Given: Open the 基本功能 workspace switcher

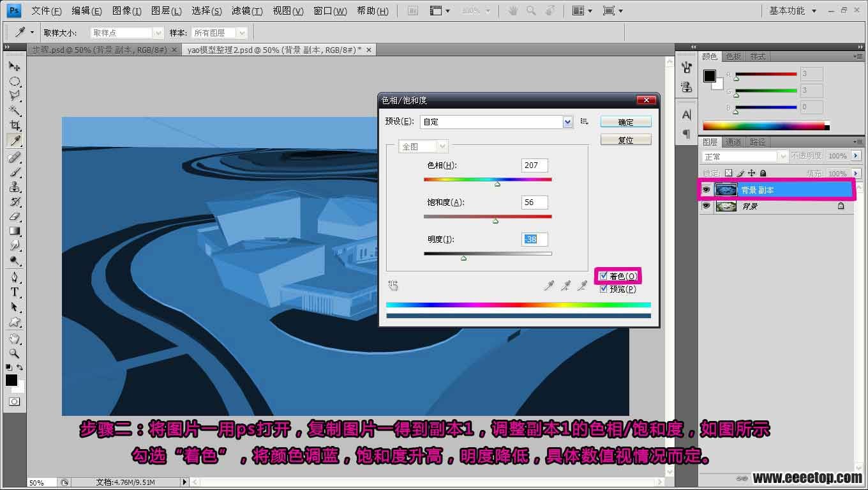Looking at the screenshot, I should click(792, 11).
